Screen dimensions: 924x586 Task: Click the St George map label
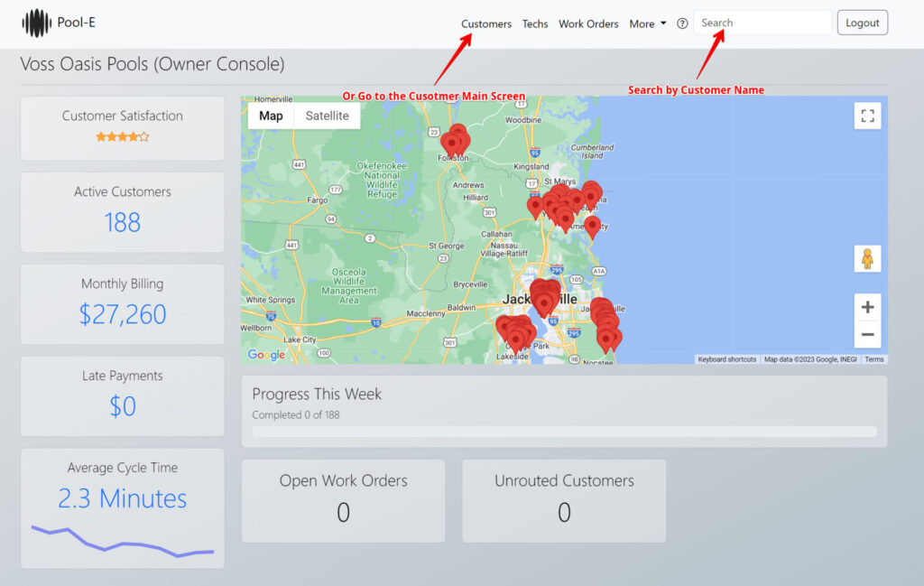tap(446, 246)
